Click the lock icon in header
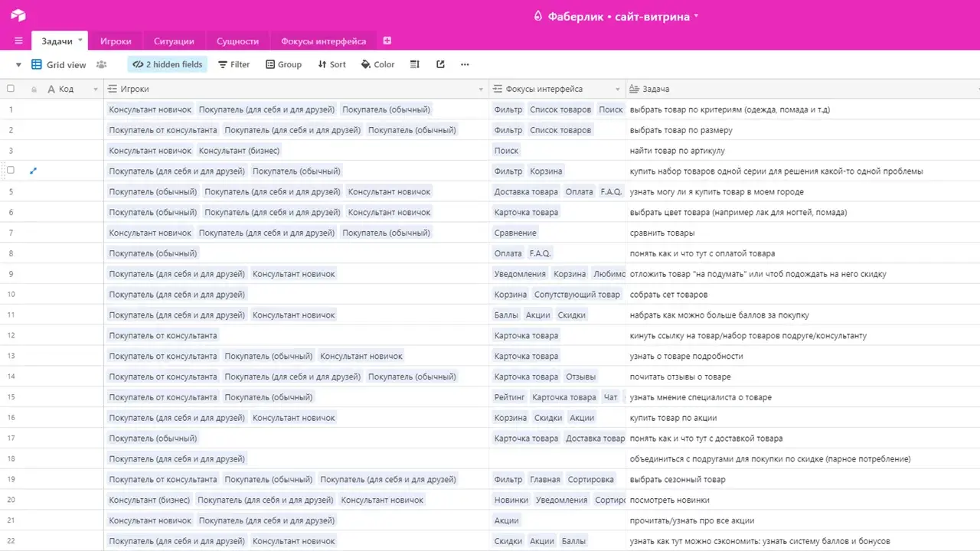The image size is (980, 551). [33, 90]
